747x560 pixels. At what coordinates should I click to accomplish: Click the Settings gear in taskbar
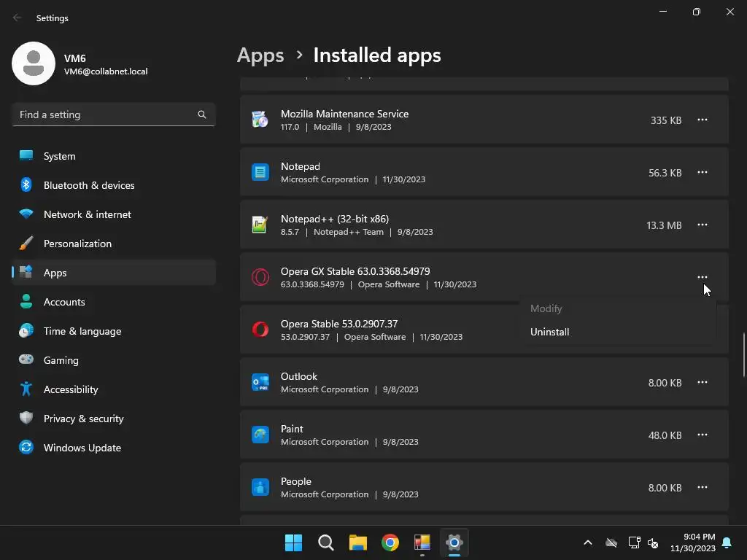click(x=454, y=542)
